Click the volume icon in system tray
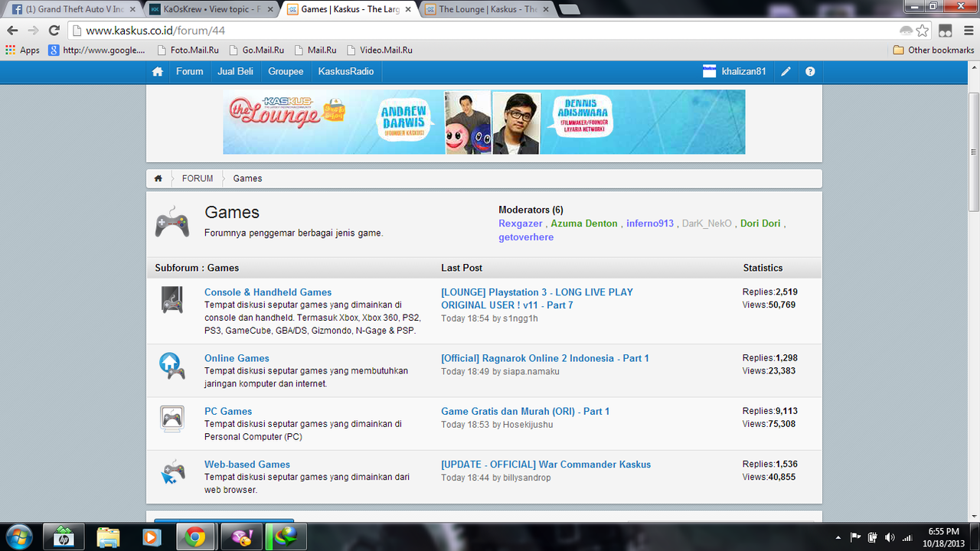This screenshot has height=551, width=980. point(889,537)
